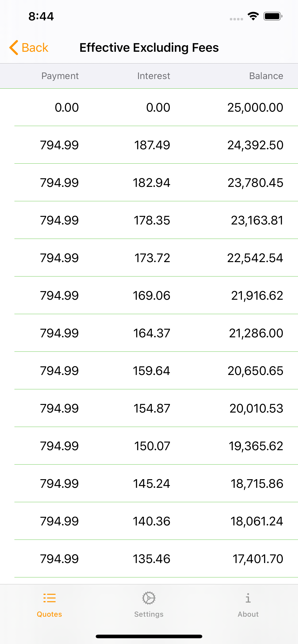Switch to the About tab label
The width and height of the screenshot is (298, 644).
tap(248, 614)
